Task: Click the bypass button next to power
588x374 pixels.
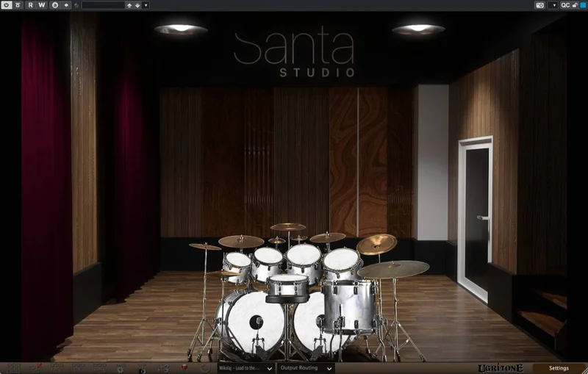Action: (x=18, y=5)
